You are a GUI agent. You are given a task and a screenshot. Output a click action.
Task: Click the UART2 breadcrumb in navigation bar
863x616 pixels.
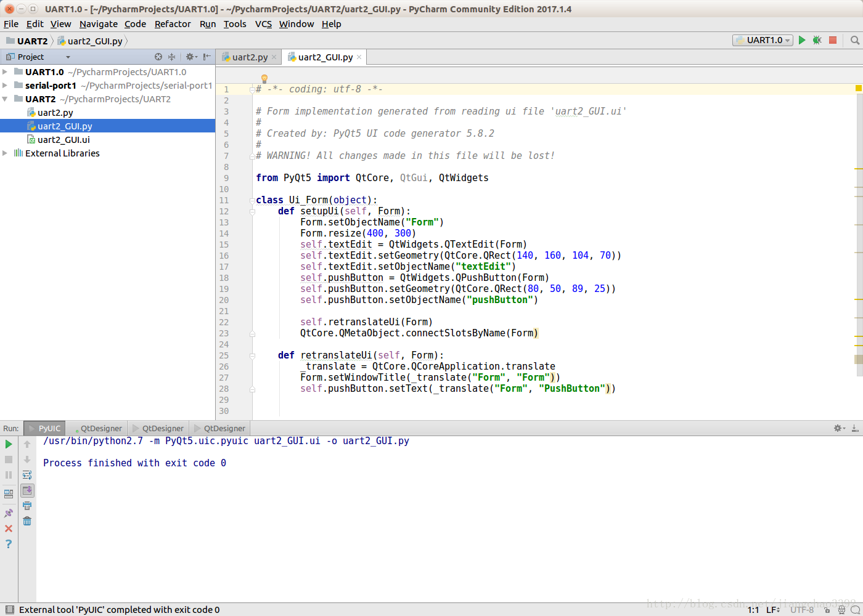pyautogui.click(x=27, y=41)
